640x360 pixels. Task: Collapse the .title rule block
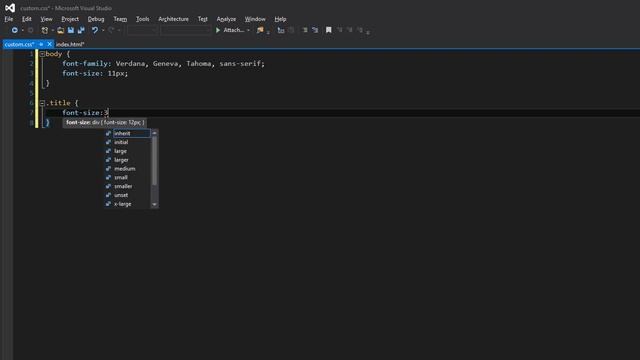click(42, 103)
